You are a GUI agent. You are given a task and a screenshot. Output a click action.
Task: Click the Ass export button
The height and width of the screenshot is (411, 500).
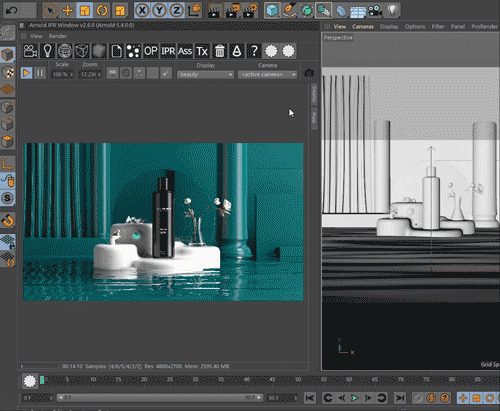(x=185, y=51)
